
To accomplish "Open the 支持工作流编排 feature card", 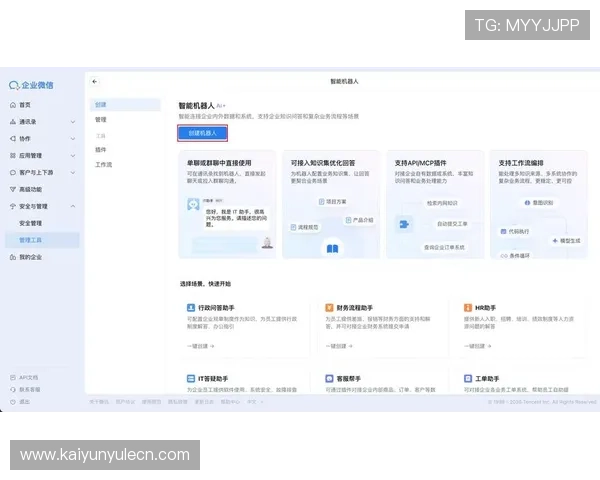I will (539, 204).
